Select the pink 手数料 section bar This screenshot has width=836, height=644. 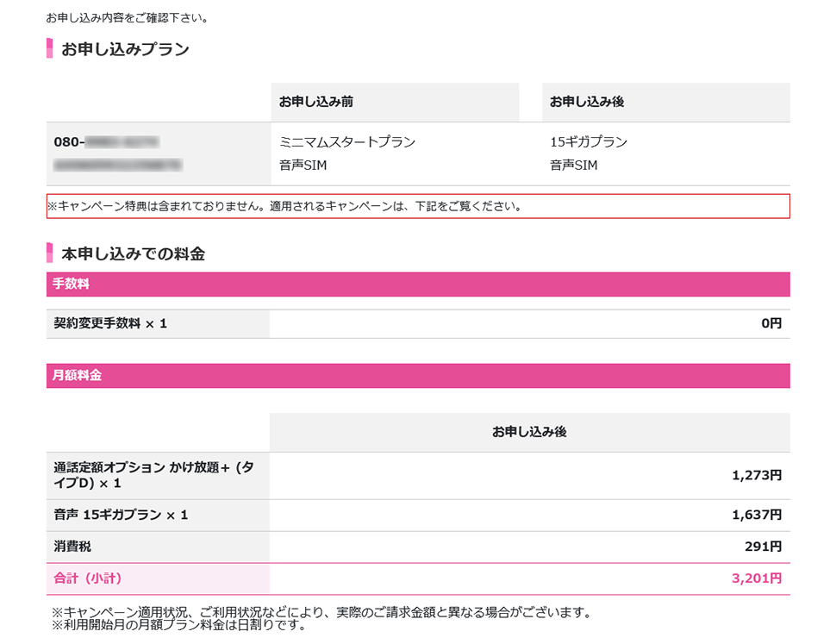coord(418,284)
